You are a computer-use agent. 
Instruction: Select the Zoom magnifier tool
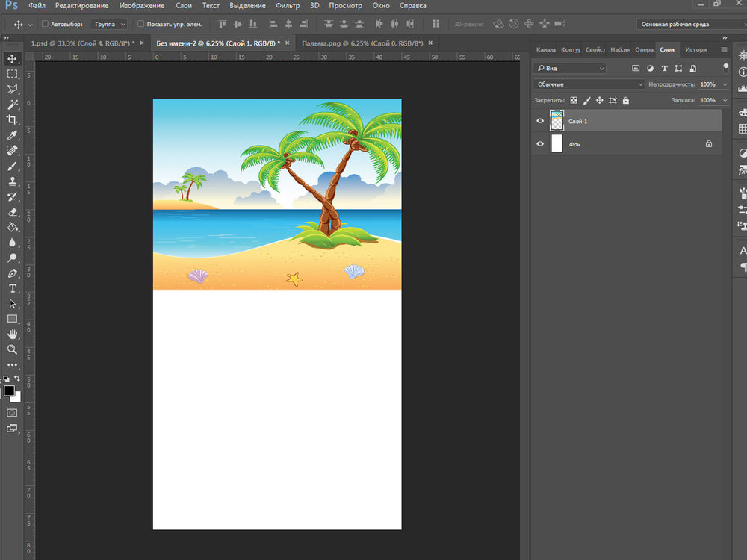12,349
